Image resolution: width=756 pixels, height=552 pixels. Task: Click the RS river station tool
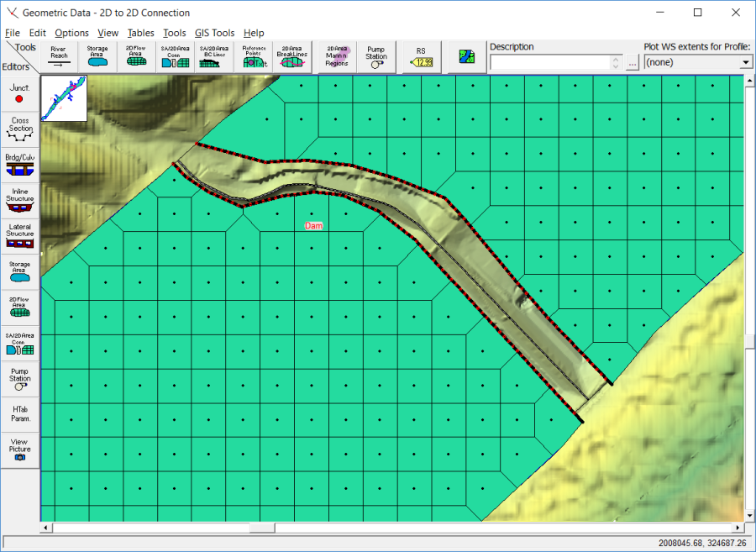click(421, 57)
